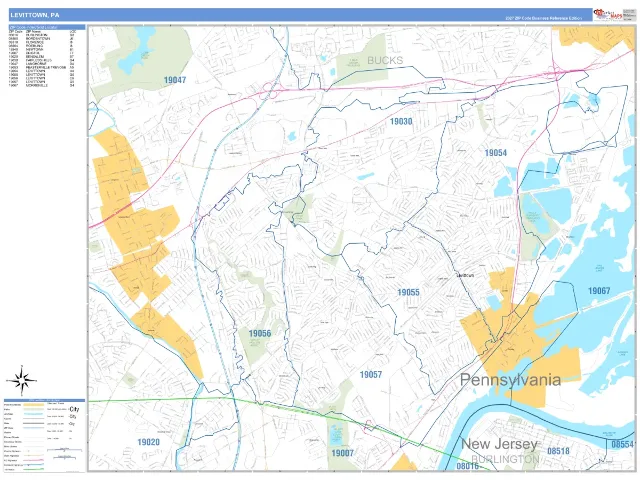Select the 19057 ZIP code label
The width and height of the screenshot is (640, 480).
point(371,374)
